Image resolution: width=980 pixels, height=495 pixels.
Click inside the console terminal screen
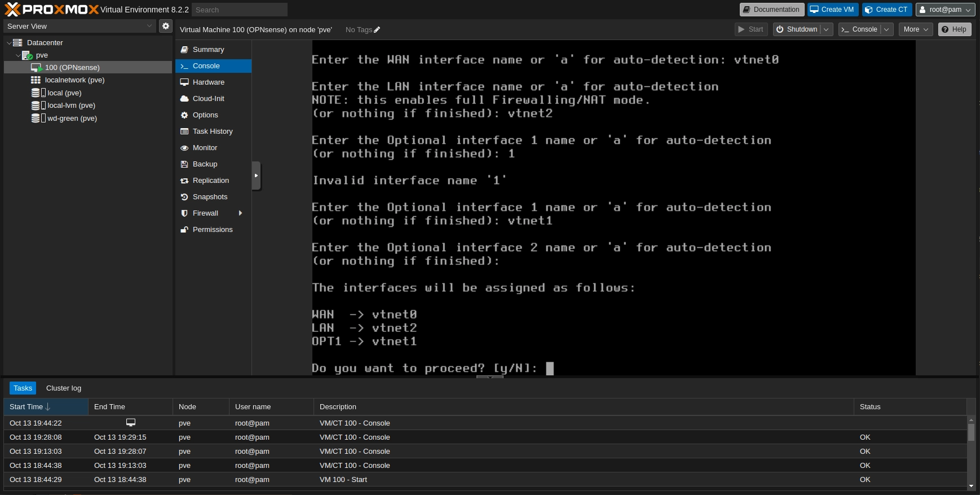[x=613, y=208]
